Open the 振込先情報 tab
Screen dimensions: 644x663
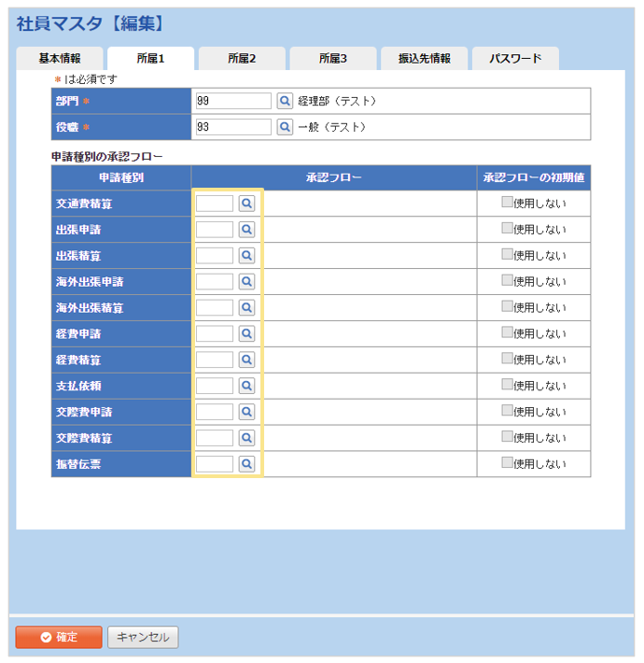[425, 59]
